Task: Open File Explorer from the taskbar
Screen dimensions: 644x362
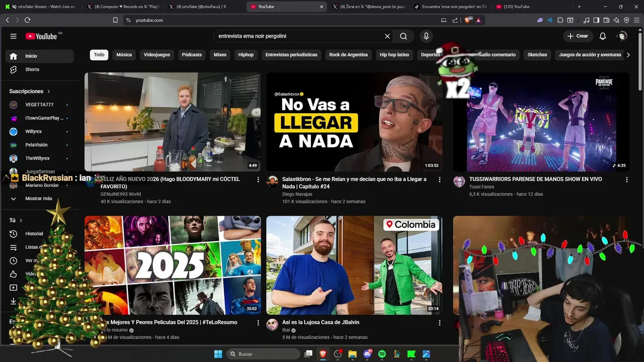Action: coord(352,354)
